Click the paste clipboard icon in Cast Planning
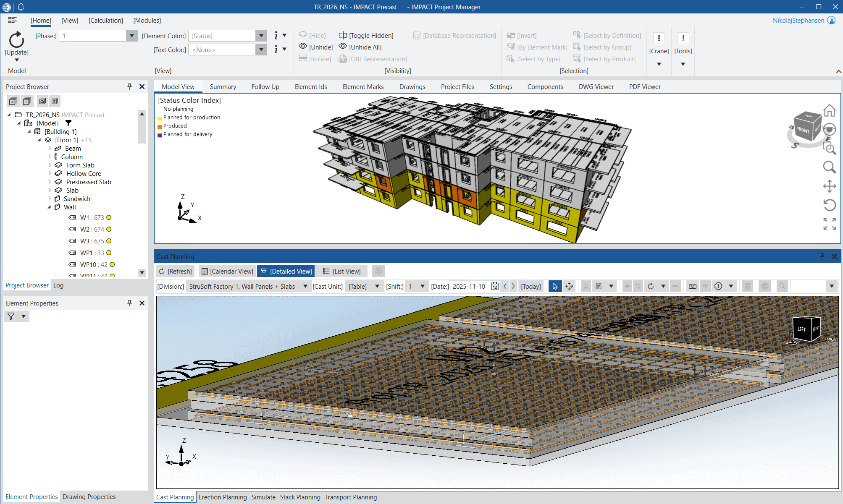 coord(599,286)
